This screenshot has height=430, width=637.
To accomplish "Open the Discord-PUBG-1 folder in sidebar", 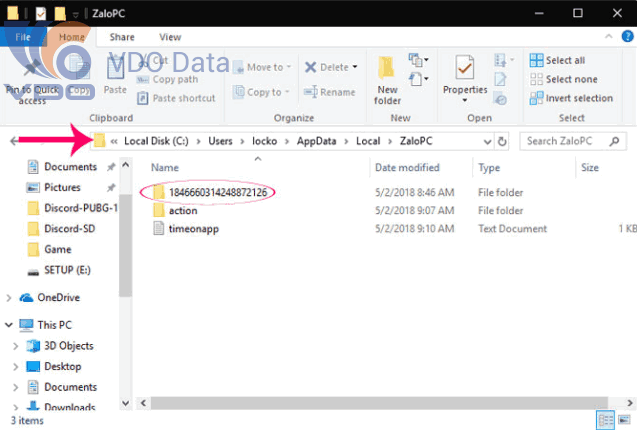I will (x=72, y=208).
